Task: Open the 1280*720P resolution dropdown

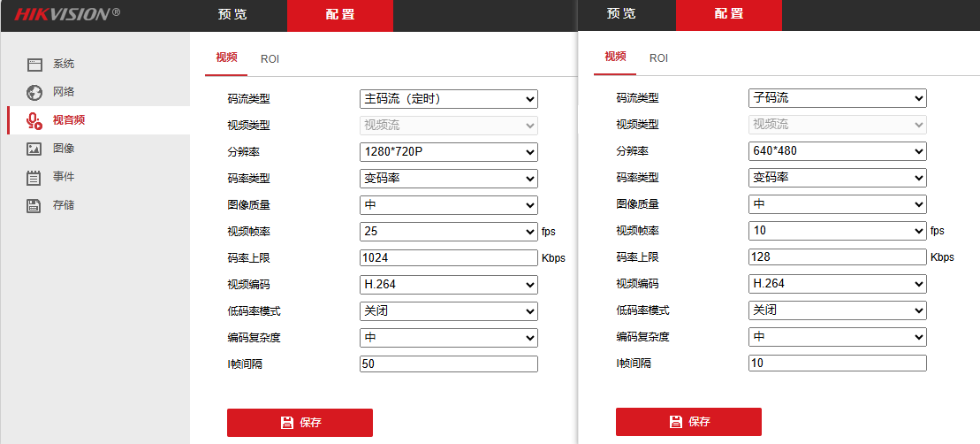Action: [x=449, y=152]
